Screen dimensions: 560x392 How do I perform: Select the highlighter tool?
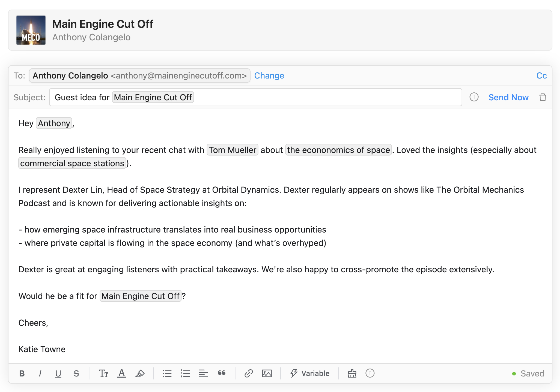(140, 373)
